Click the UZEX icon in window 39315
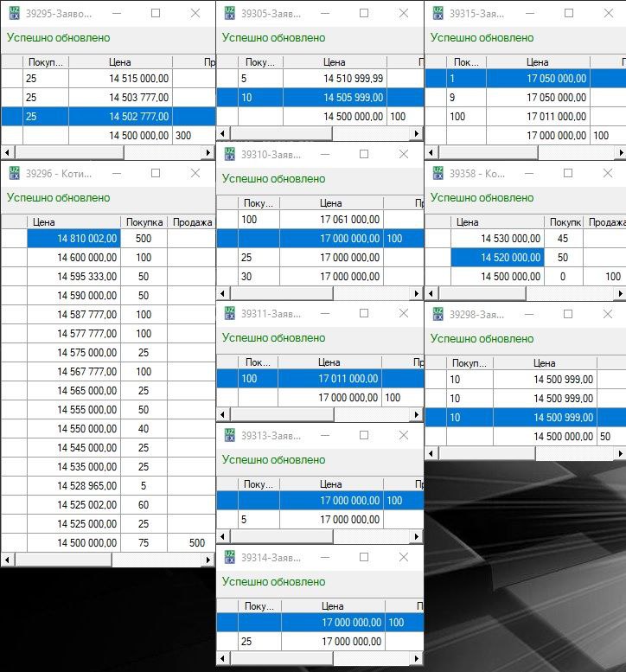The image size is (626, 672). [438, 13]
